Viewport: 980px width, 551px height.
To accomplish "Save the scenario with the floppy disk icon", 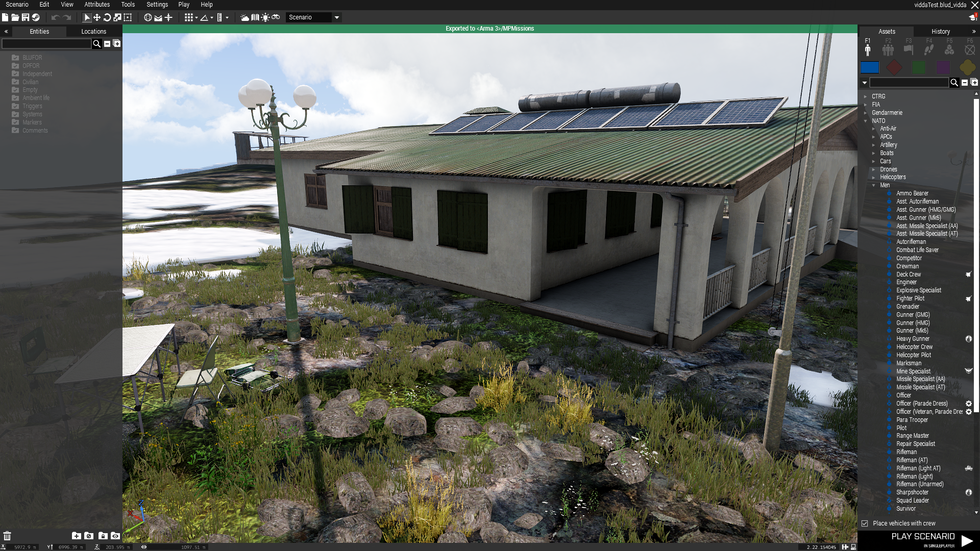I will pos(26,17).
